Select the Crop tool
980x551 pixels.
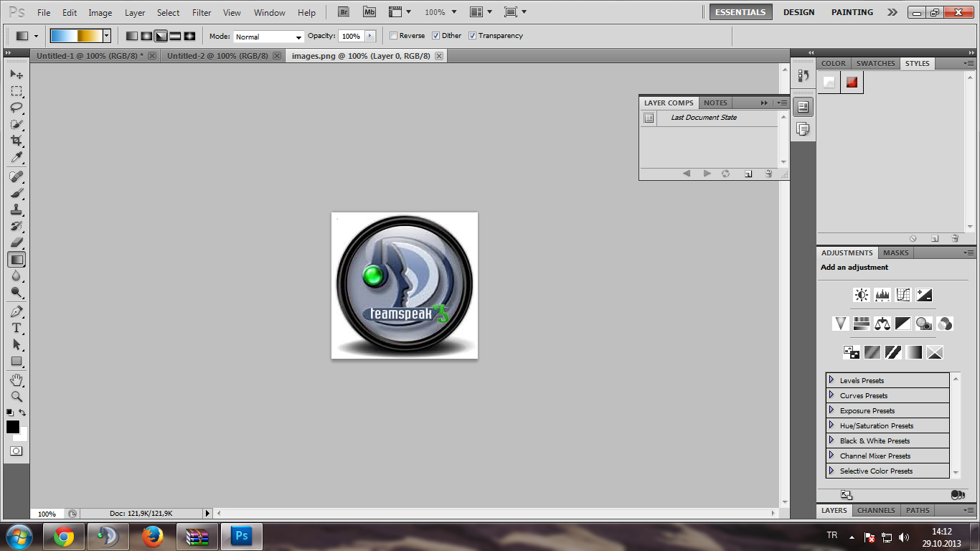click(16, 141)
